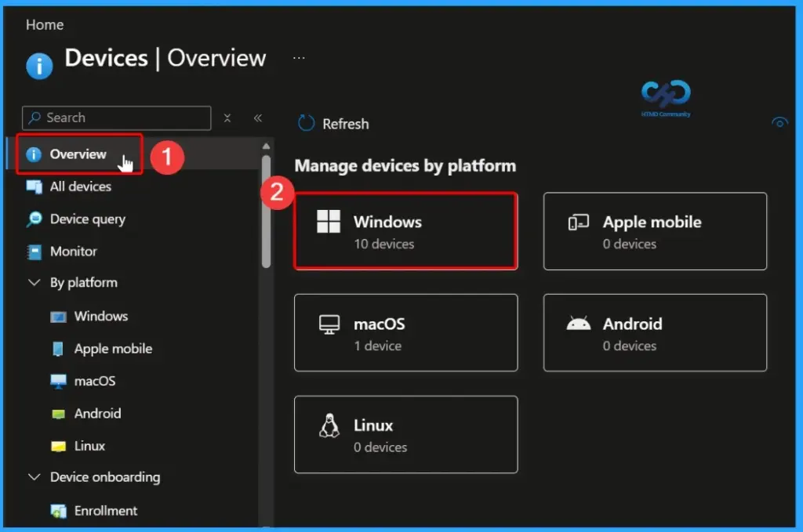Select the Device onboarding group label

[x=105, y=476]
